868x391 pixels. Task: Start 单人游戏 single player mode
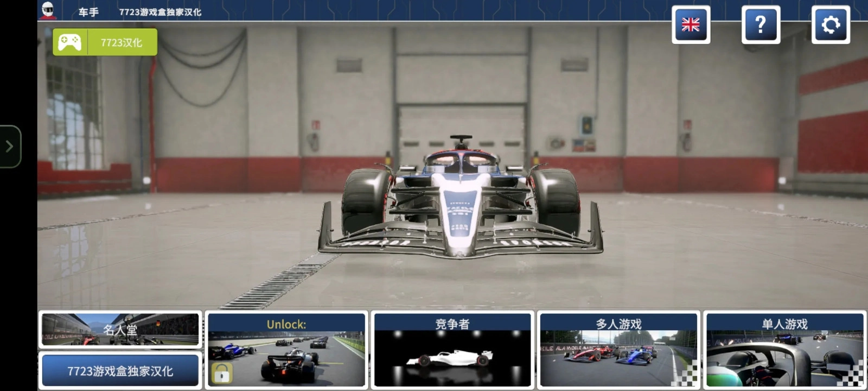[784, 350]
